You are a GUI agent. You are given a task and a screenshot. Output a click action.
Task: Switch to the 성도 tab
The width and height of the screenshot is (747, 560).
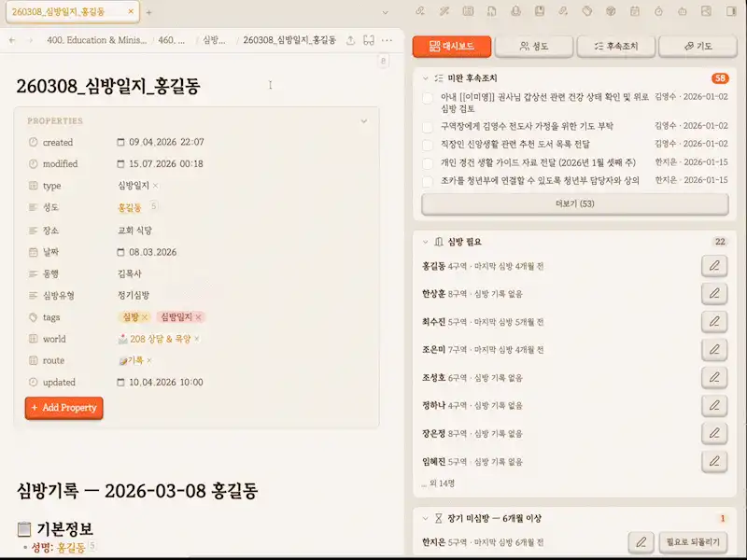coord(533,46)
